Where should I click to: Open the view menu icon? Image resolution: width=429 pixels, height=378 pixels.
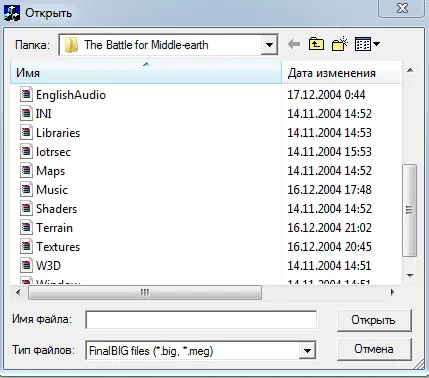click(363, 44)
